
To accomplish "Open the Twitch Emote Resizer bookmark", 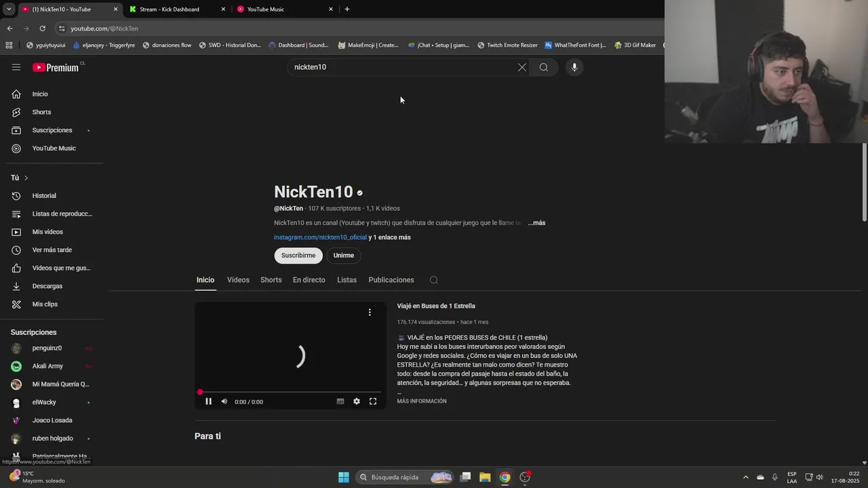I will coord(507,45).
